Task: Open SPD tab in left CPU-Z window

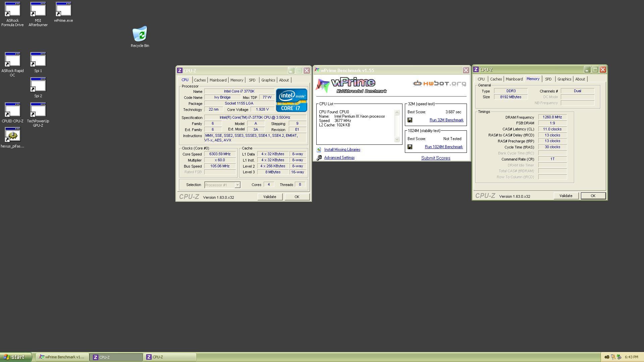Action: coord(252,80)
